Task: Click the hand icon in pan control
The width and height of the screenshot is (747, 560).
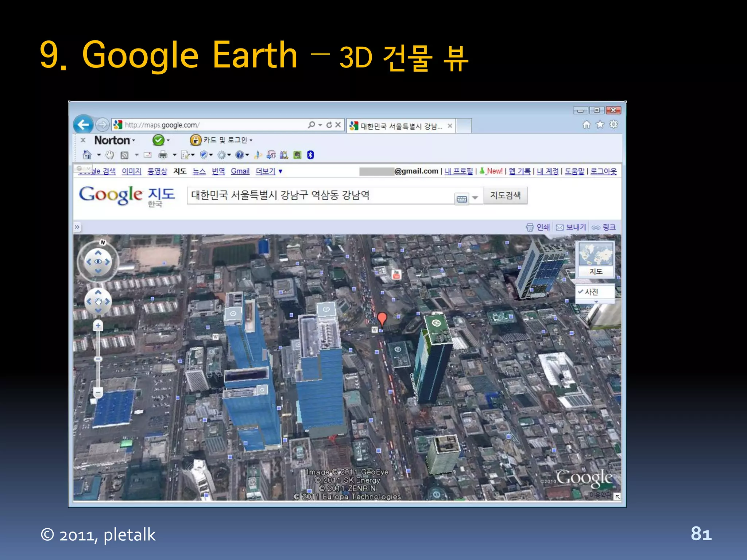Action: pos(98,302)
